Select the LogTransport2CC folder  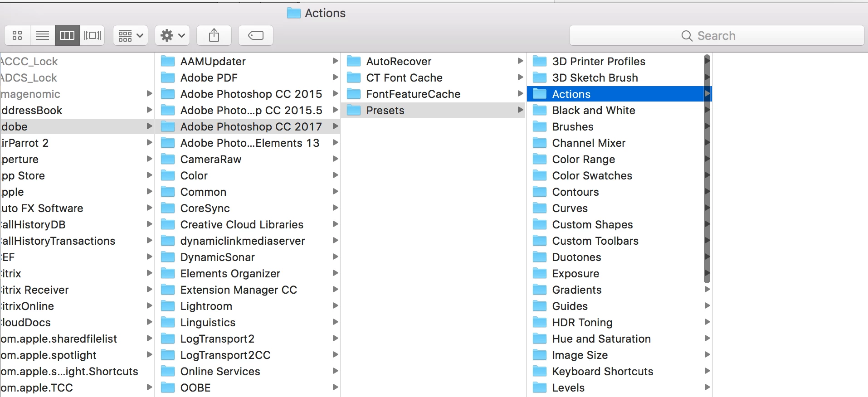click(x=248, y=355)
